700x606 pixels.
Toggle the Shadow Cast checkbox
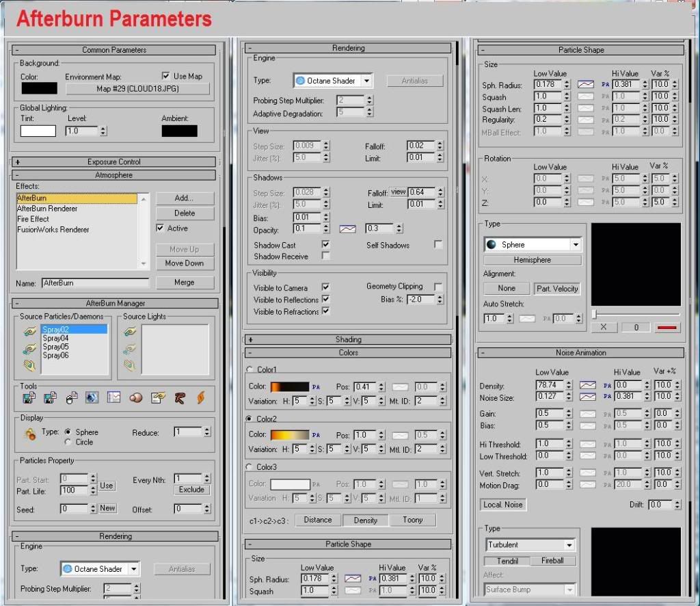click(x=325, y=244)
